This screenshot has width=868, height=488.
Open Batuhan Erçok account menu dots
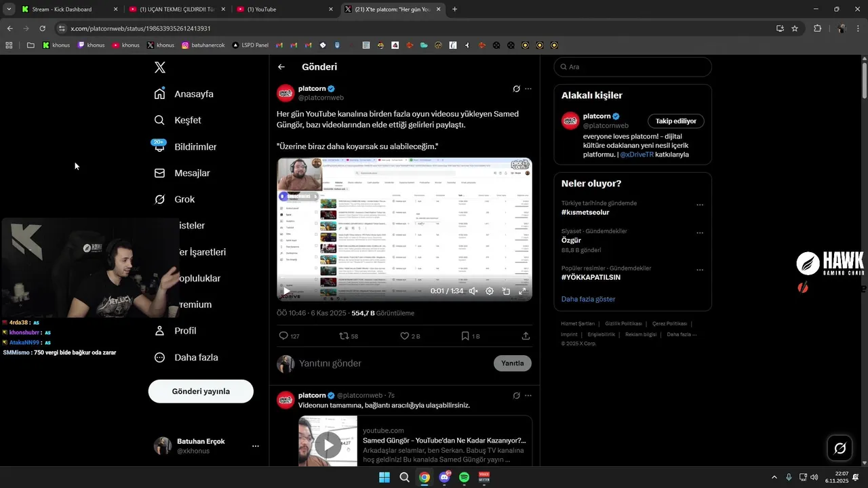256,446
